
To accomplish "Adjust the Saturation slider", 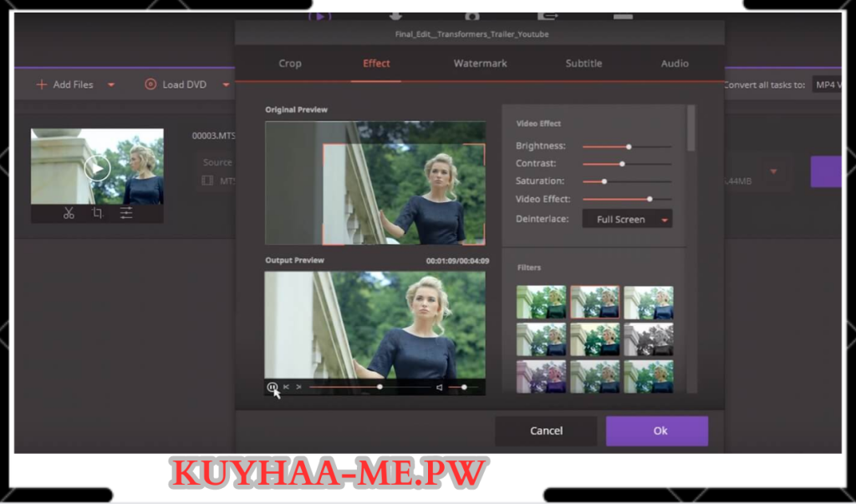I will 627,181.
